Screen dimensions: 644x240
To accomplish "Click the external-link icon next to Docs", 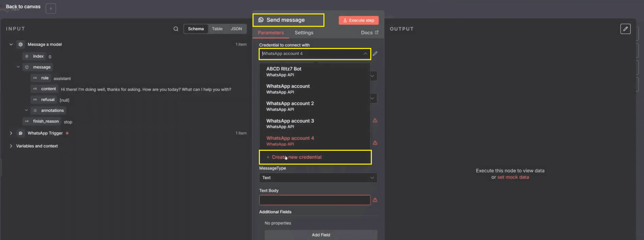I will pyautogui.click(x=377, y=33).
